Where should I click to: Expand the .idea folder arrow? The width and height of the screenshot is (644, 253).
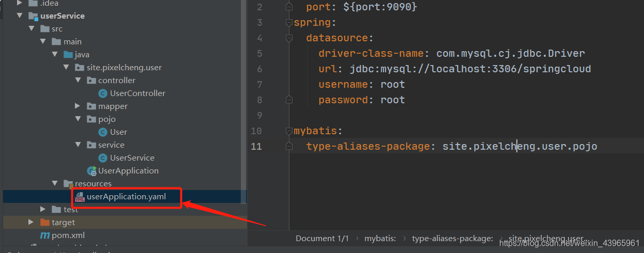pos(20,3)
